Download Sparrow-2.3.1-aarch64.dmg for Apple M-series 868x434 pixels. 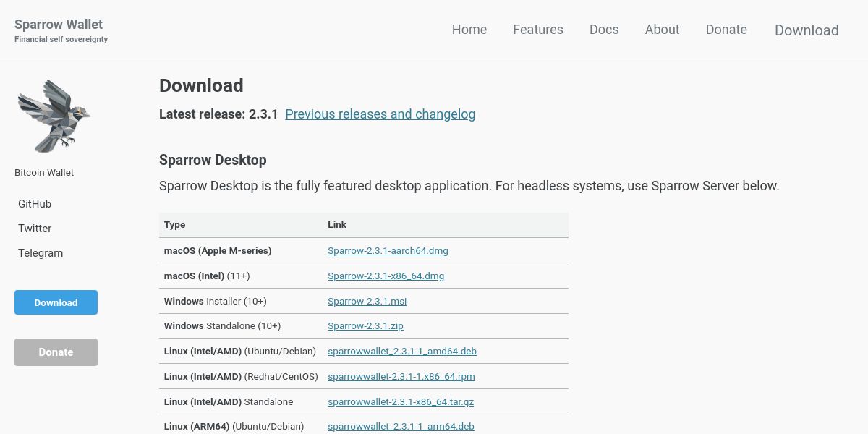coord(388,251)
